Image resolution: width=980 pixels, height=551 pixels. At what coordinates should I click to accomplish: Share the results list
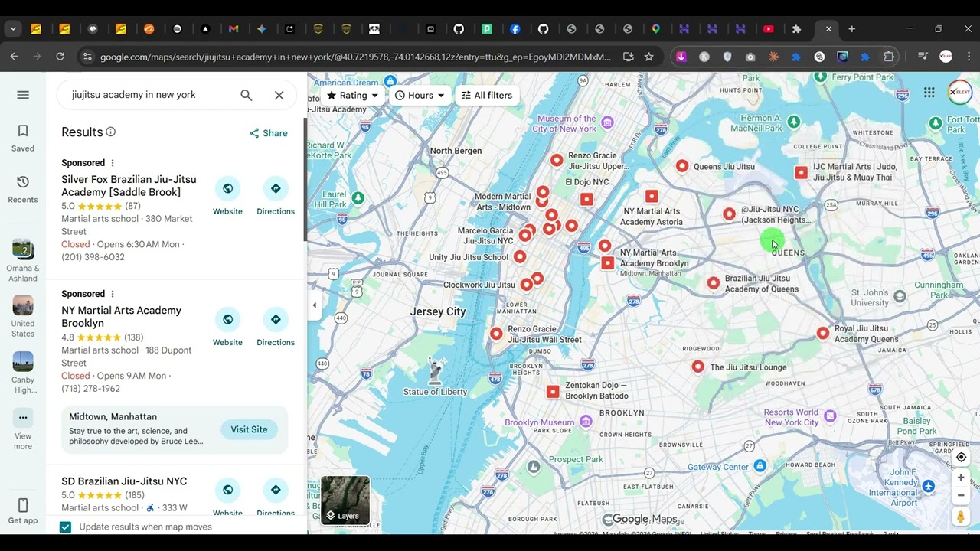pyautogui.click(x=268, y=133)
